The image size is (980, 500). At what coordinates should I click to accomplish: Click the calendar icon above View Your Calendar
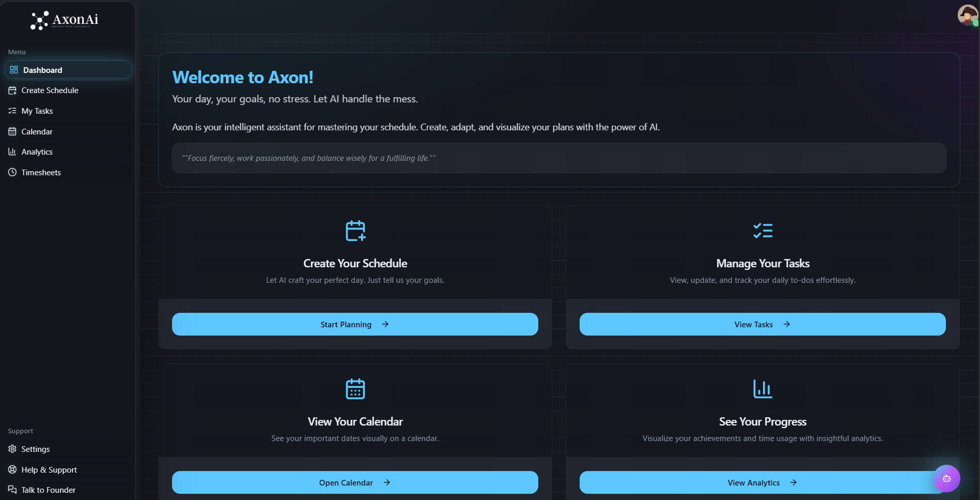(x=355, y=389)
